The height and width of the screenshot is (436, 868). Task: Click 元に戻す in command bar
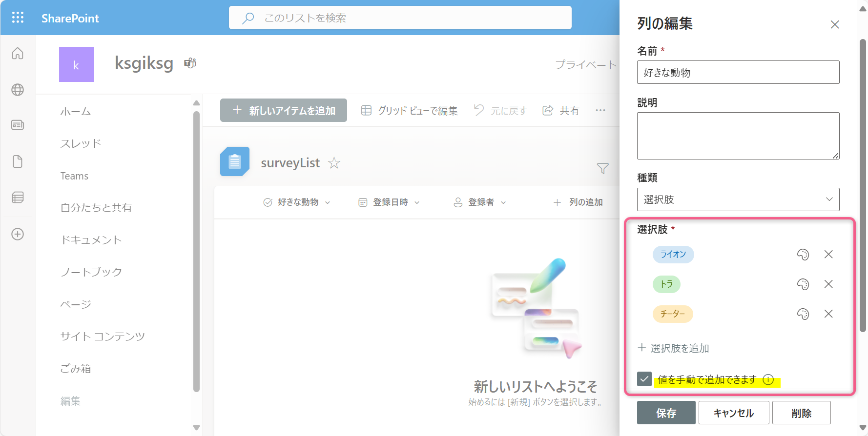pyautogui.click(x=500, y=111)
